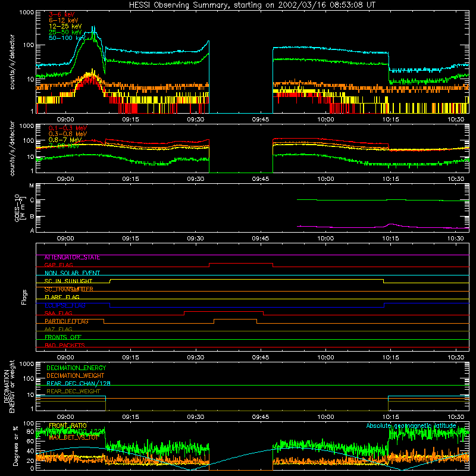This screenshot has width=476, height=476.
Task: Select the REAR_DEC_WEIGHT legend label
Action: pyautogui.click(x=73, y=392)
